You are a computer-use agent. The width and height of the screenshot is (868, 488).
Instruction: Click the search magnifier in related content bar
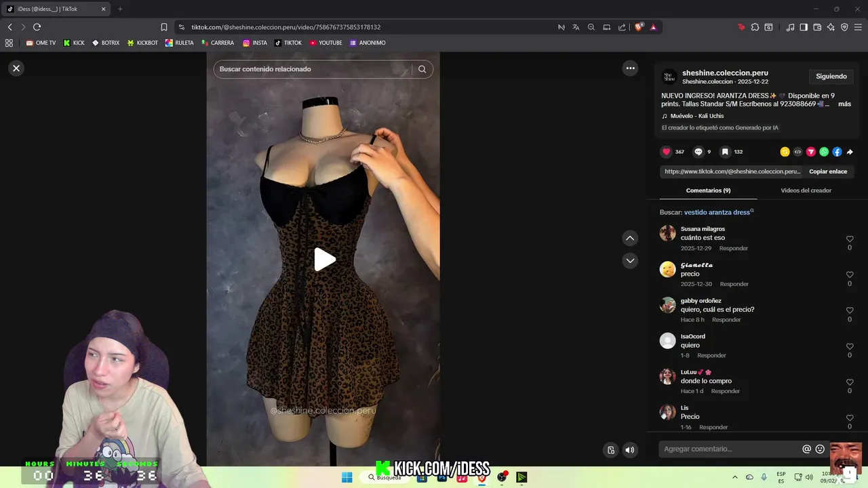point(422,69)
